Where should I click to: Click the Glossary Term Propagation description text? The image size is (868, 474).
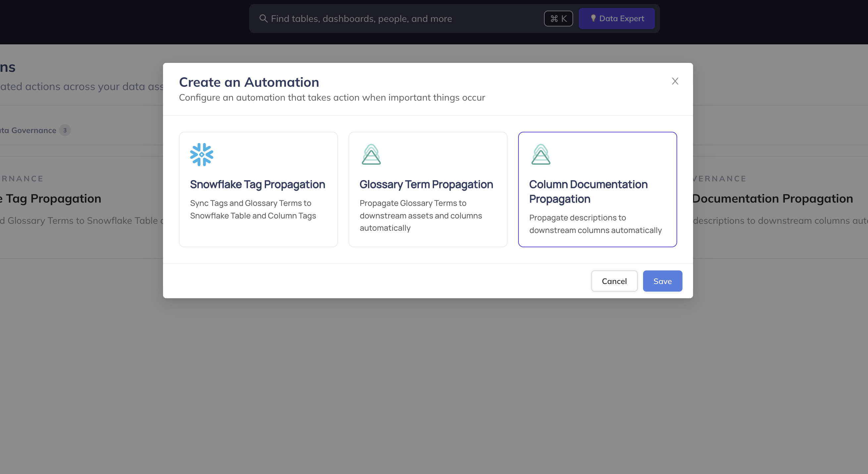click(x=420, y=215)
